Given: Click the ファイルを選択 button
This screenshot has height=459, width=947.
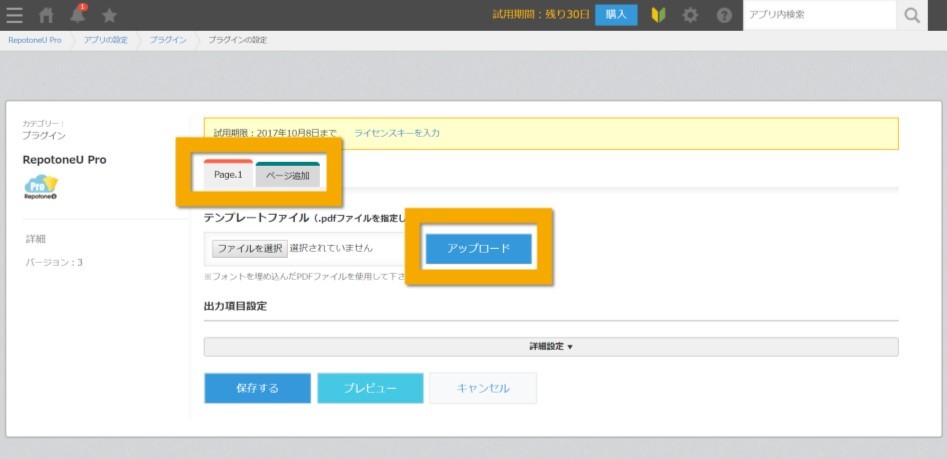Looking at the screenshot, I should coord(249,248).
